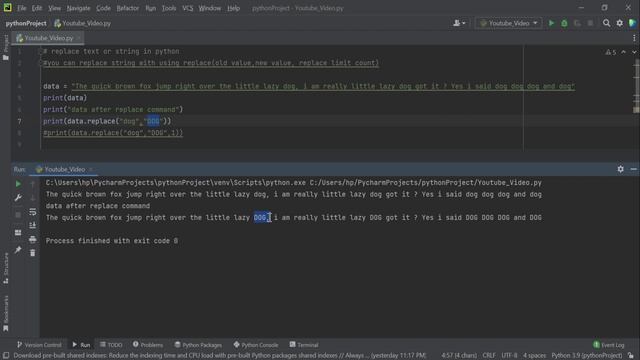Open the Event Log

pos(609,345)
